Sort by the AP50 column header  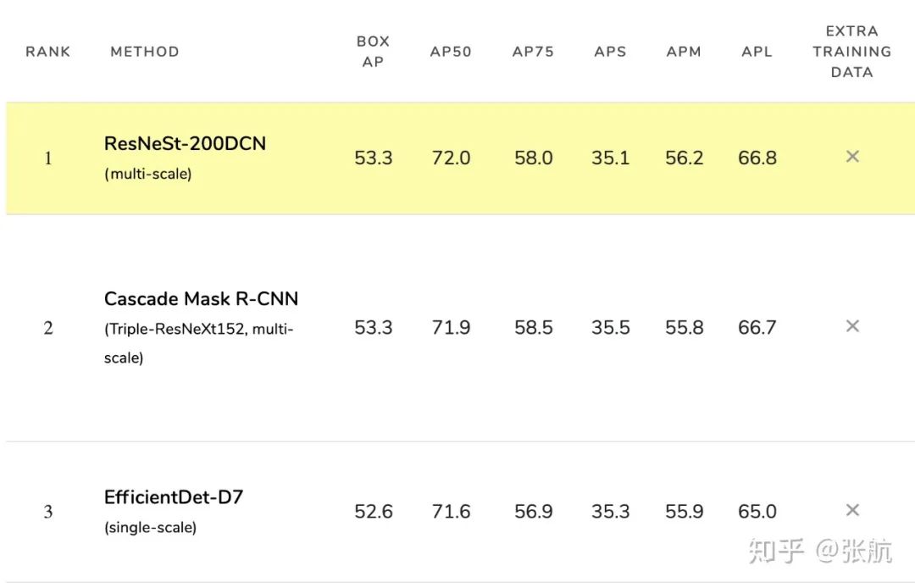(451, 52)
